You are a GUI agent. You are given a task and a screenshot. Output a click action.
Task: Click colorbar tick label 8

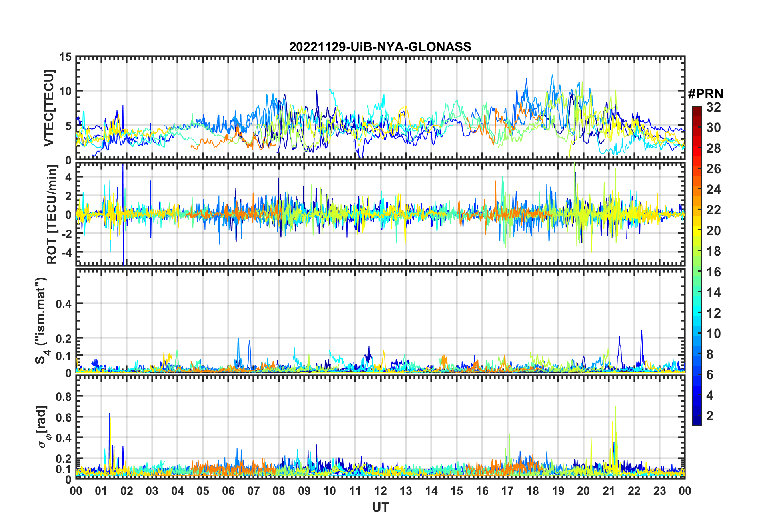point(710,354)
